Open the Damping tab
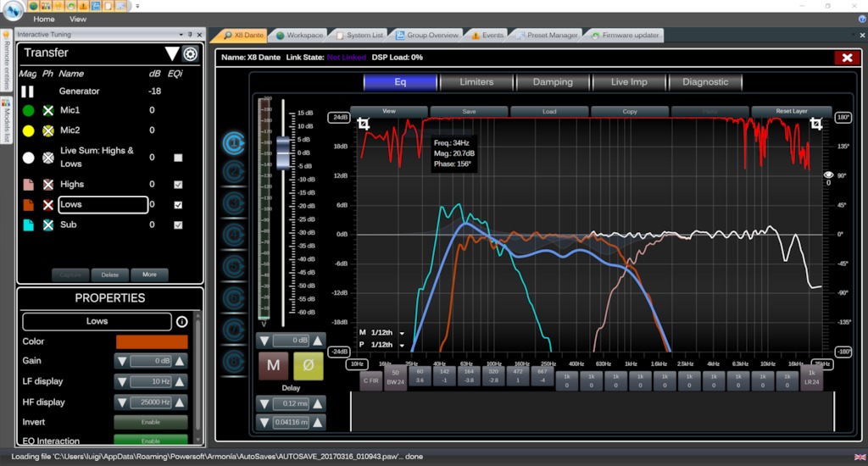This screenshot has height=466, width=868. pos(553,82)
